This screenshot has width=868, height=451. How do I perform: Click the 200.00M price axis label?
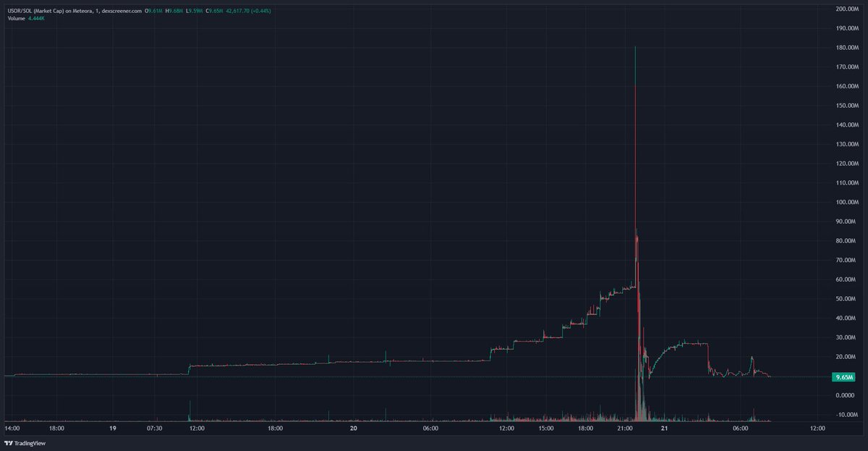point(846,9)
